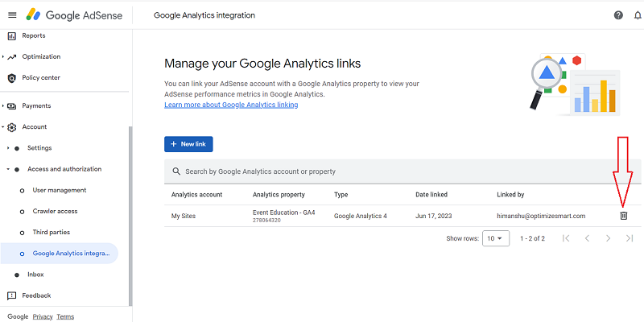Screen dimensions: 644x322
Task: Collapse the Account section arrow
Action: click(x=3, y=127)
